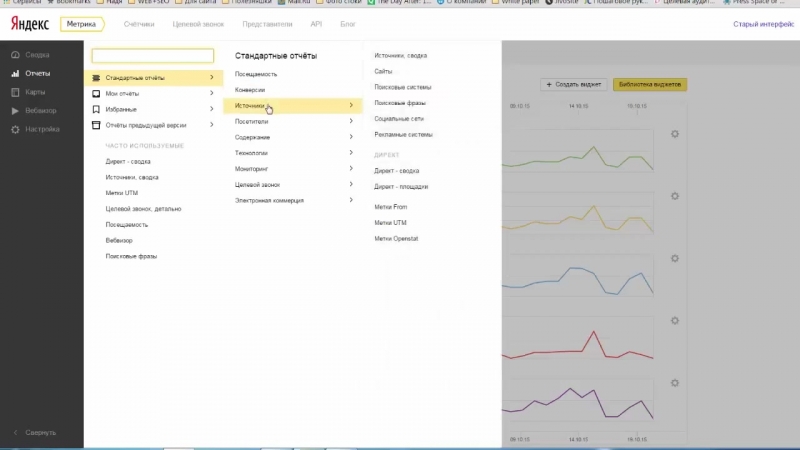Click the Мои отчёты icon

point(96,94)
